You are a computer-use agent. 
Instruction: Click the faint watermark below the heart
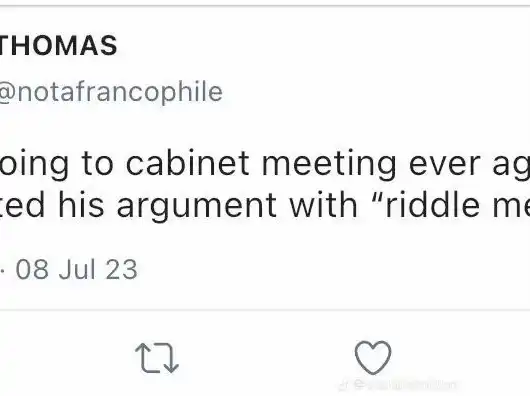399,385
